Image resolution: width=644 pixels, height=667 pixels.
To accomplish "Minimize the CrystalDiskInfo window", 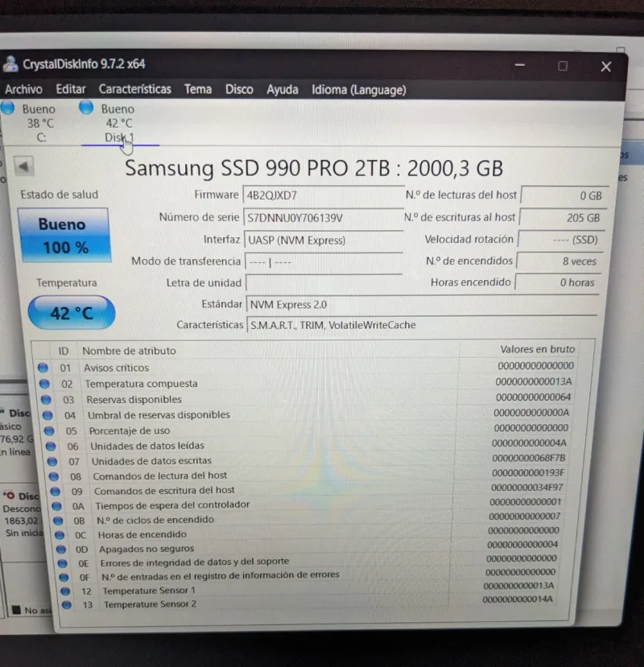I will (x=520, y=65).
